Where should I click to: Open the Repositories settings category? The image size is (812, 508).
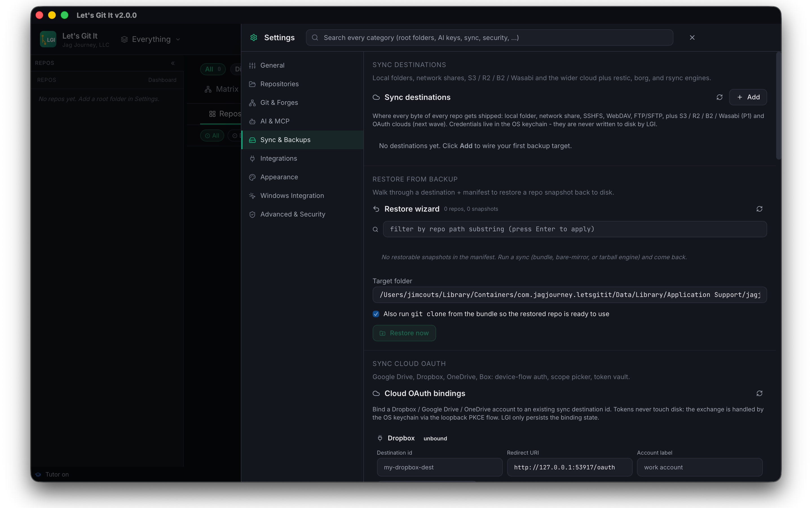click(302, 84)
